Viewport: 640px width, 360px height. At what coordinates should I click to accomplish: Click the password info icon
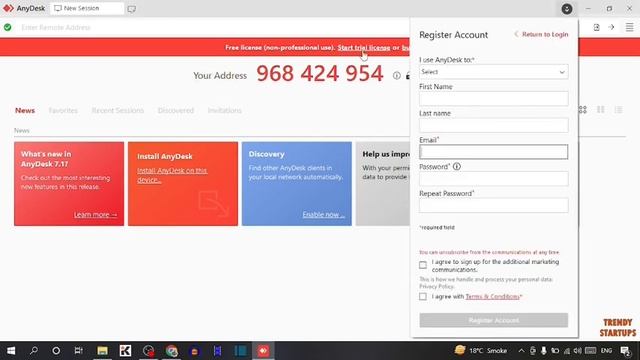pyautogui.click(x=457, y=167)
